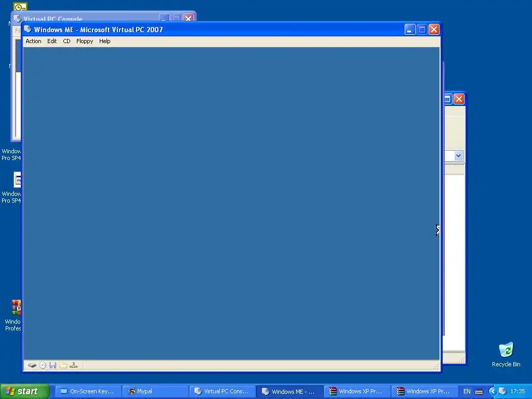Minimize the Windows ME Virtual PC window
Viewport: 532px width, 399px height.
coord(410,30)
